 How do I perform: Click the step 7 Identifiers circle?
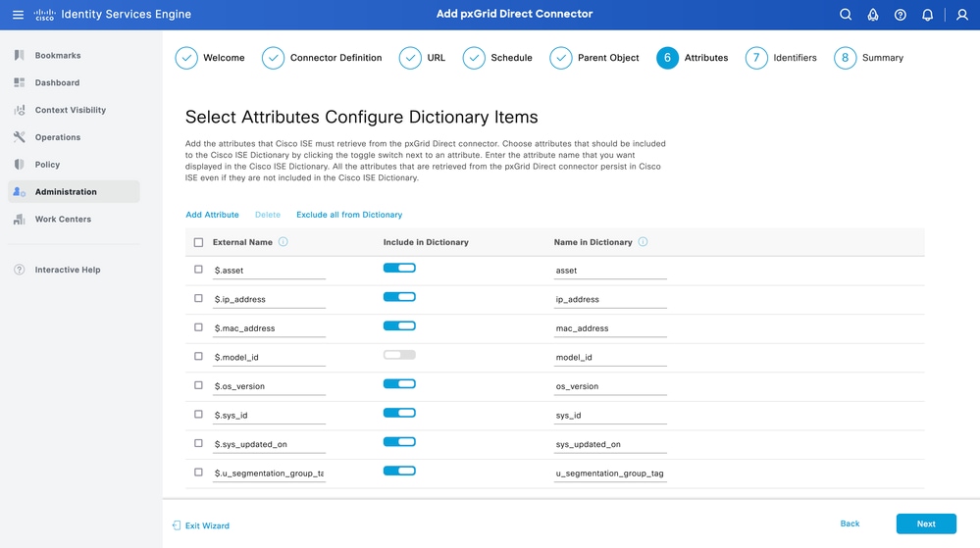756,58
